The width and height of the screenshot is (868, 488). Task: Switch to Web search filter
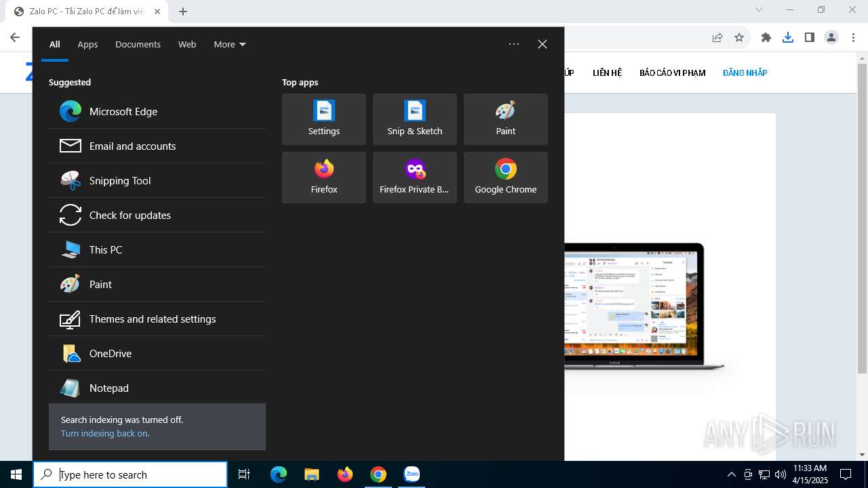187,44
